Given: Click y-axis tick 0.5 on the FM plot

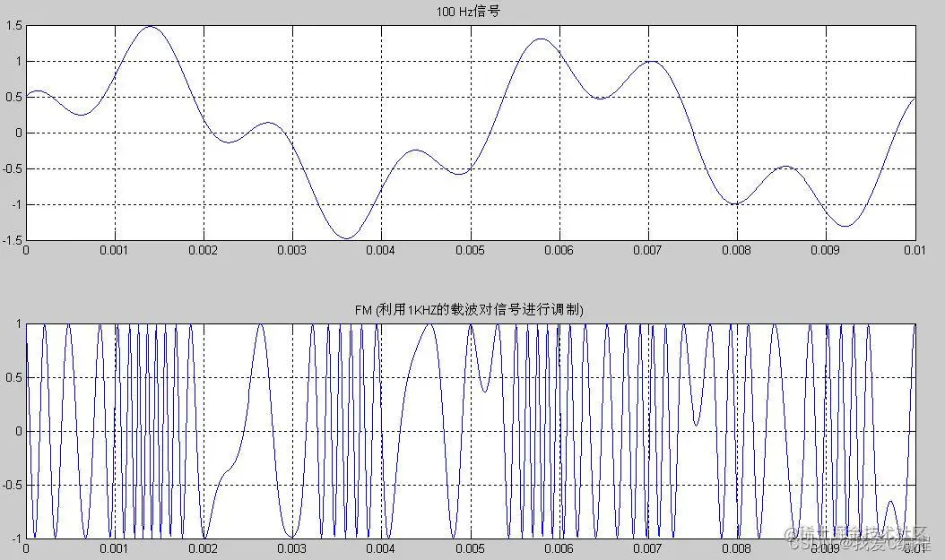Looking at the screenshot, I should (x=14, y=377).
